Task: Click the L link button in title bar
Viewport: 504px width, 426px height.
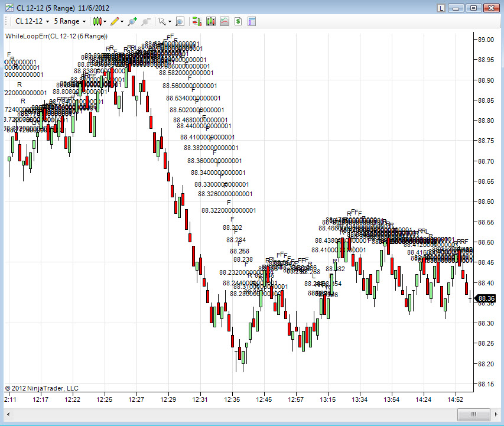Action: (x=441, y=8)
